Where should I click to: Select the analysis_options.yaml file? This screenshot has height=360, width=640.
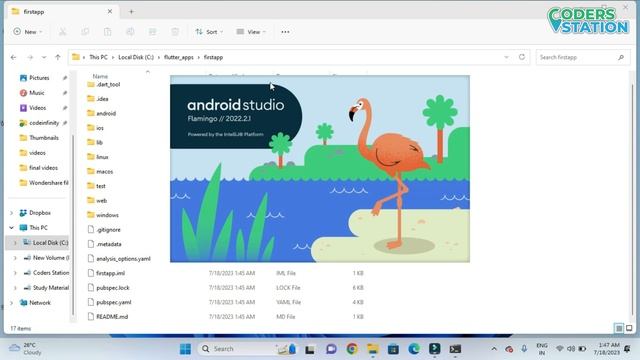pos(123,259)
